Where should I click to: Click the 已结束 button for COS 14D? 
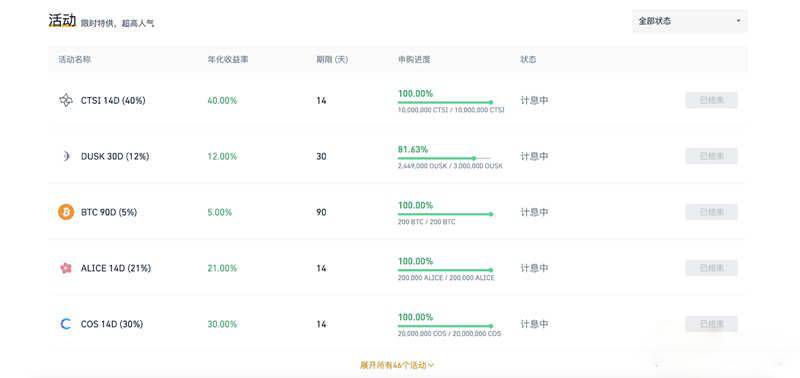pyautogui.click(x=711, y=324)
